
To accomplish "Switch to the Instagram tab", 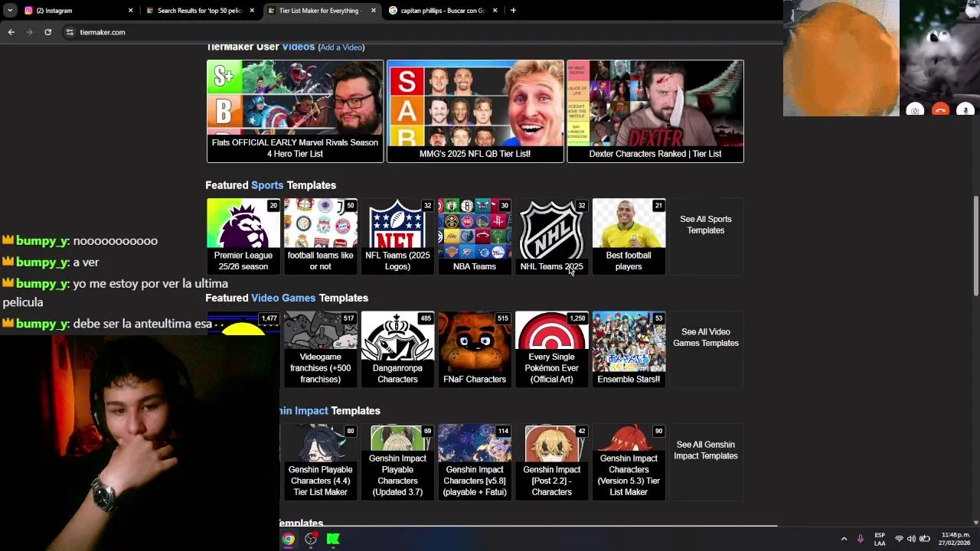I will pyautogui.click(x=77, y=11).
